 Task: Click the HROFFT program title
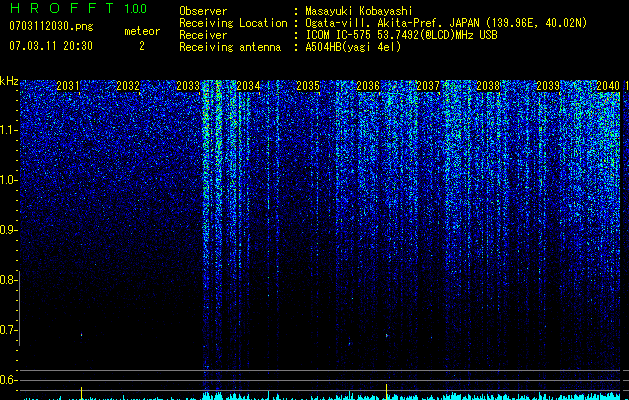tap(62, 8)
